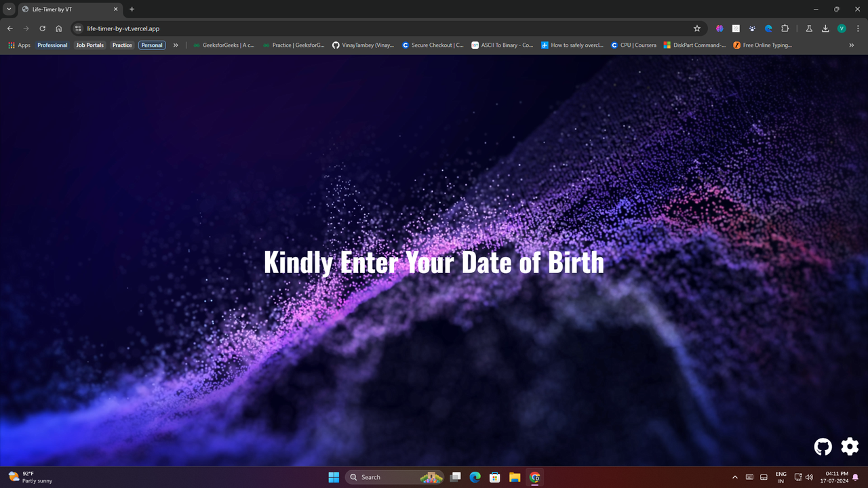The width and height of the screenshot is (868, 488).
Task: Navigate back with the arrow icon
Action: (x=9, y=28)
